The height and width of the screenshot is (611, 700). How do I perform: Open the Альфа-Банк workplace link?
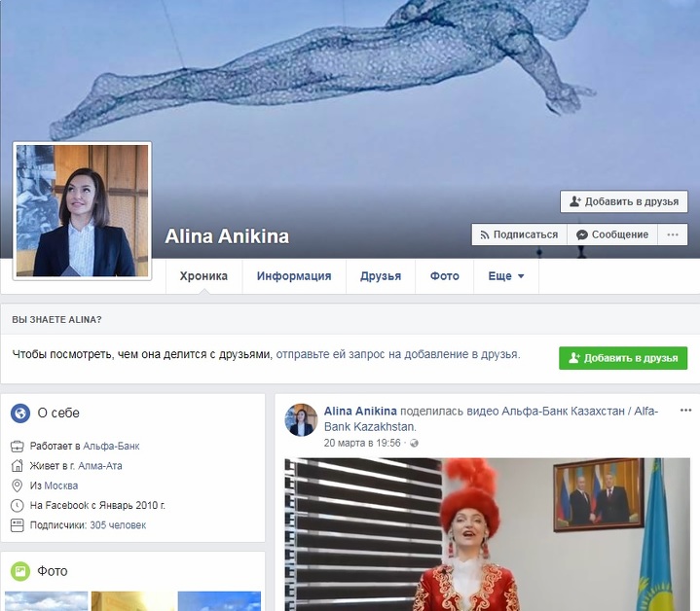(x=111, y=446)
